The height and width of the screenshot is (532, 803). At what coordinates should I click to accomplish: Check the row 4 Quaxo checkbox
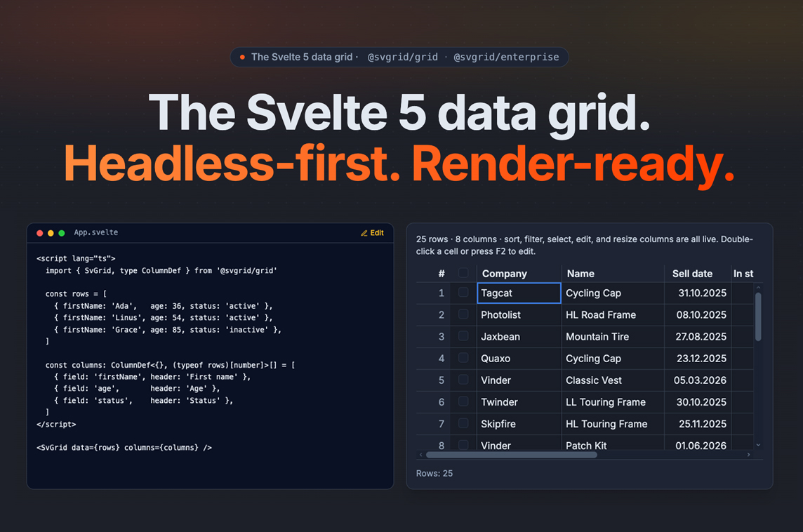463,358
